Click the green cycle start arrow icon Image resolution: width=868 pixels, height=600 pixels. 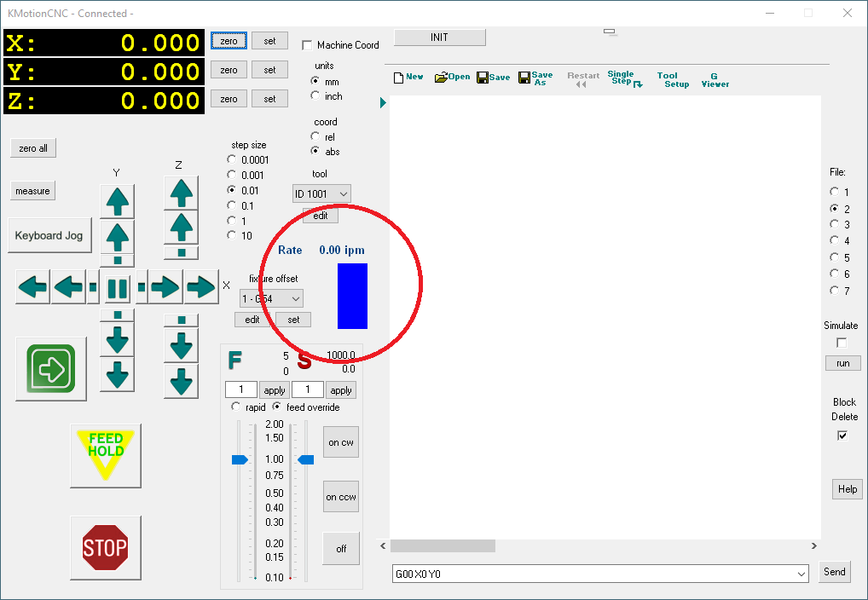pos(51,368)
